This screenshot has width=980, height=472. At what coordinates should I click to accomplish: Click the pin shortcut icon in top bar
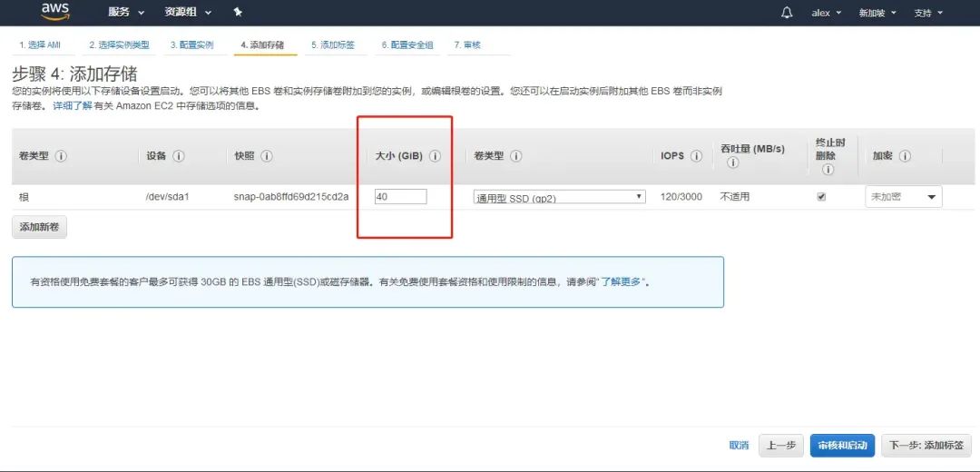238,12
